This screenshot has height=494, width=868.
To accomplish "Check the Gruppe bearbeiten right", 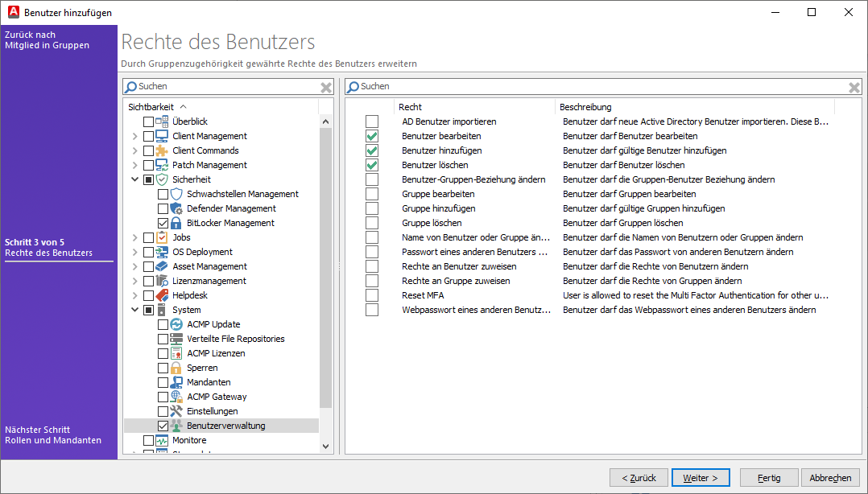I will click(x=372, y=193).
